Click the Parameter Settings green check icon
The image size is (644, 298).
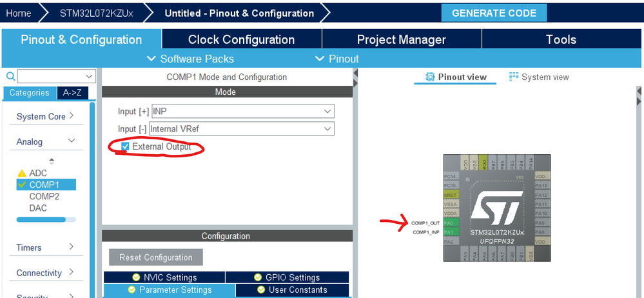tap(132, 290)
